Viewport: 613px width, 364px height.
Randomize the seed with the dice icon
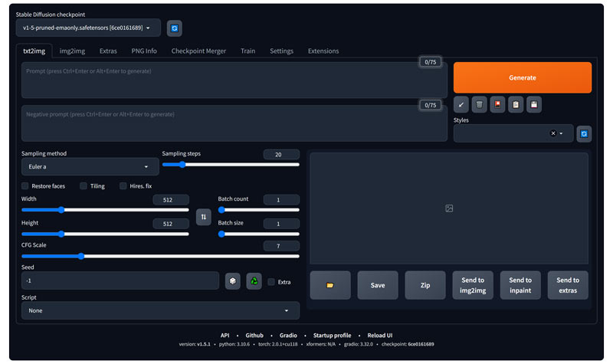pyautogui.click(x=233, y=281)
